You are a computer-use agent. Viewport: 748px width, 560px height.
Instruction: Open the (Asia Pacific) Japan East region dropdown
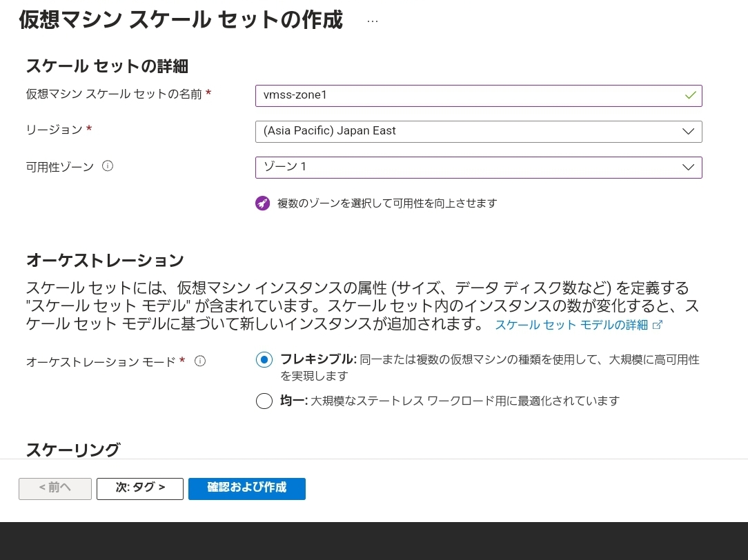(x=469, y=131)
